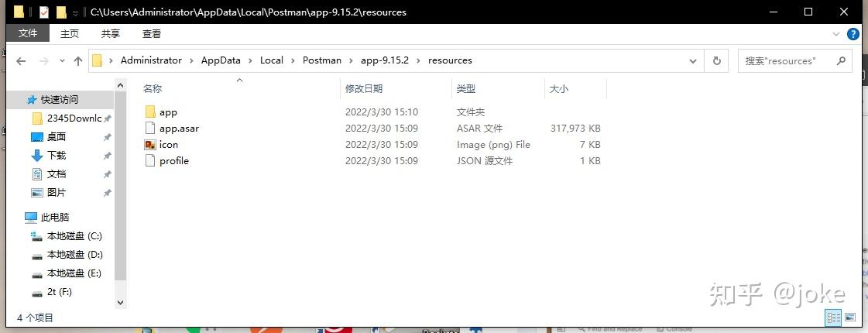Refresh the current folder
The height and width of the screenshot is (333, 868).
point(717,61)
